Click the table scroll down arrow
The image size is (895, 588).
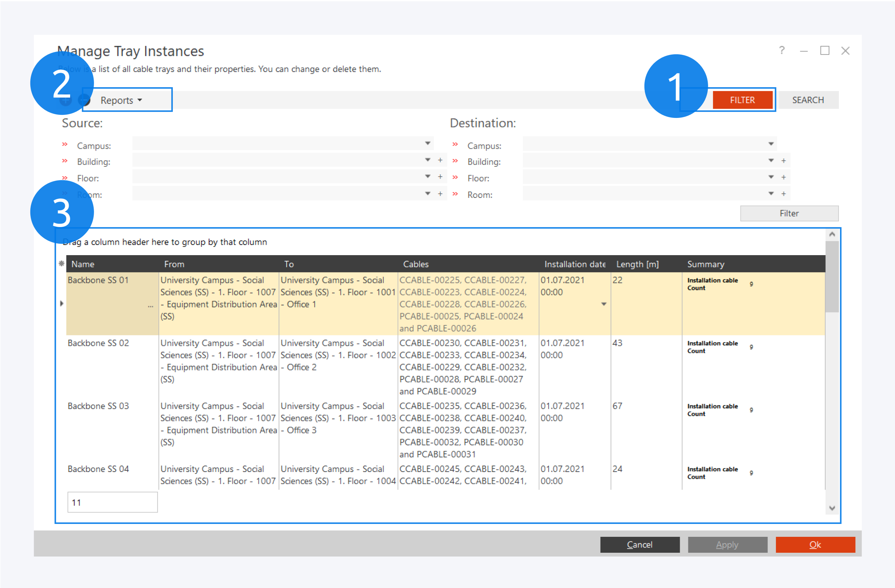click(832, 508)
